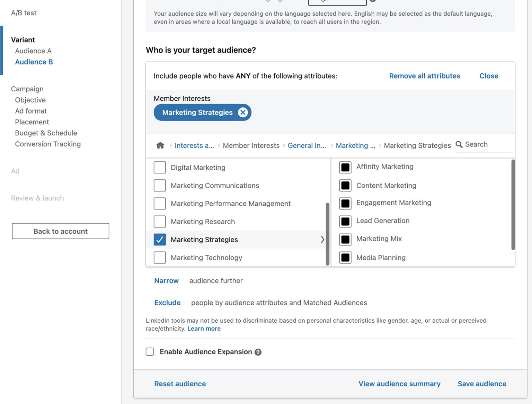Remove the Marketing Strategies chip via its X icon
Screen dimensions: 532x404
coord(243,112)
